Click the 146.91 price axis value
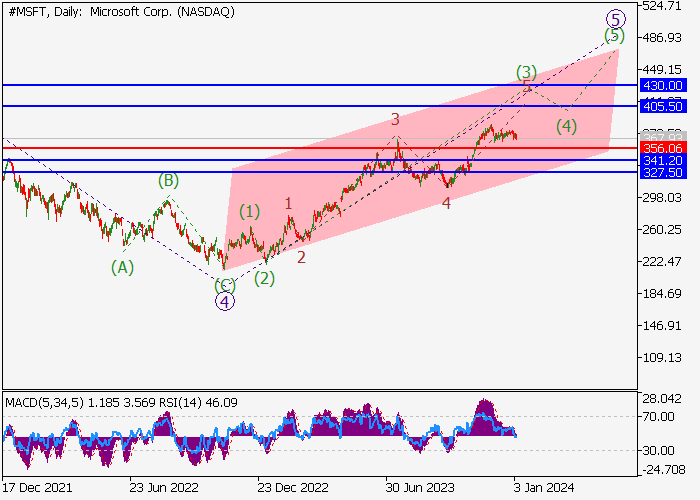Image resolution: width=700 pixels, height=500 pixels. click(x=662, y=325)
